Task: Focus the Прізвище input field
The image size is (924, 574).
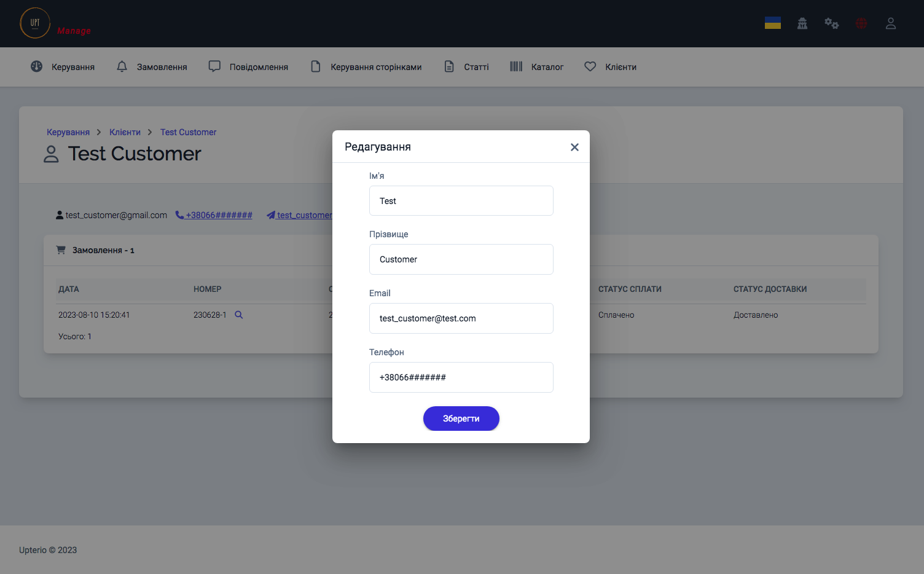Action: pyautogui.click(x=461, y=259)
